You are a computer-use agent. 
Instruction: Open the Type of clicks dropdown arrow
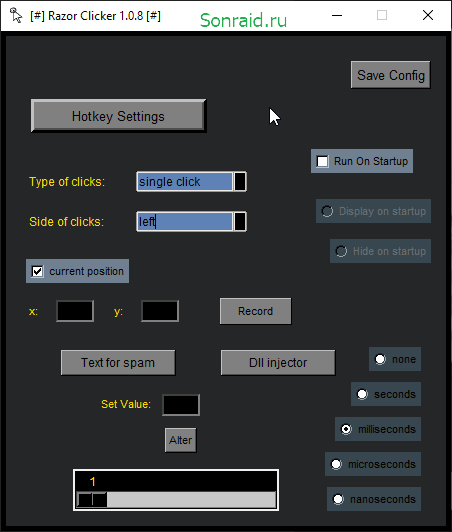tap(240, 182)
